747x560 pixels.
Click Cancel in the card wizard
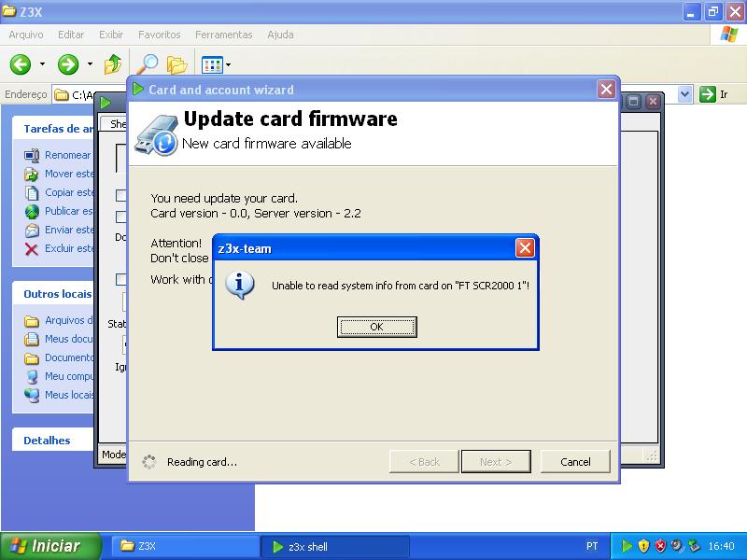click(x=575, y=461)
